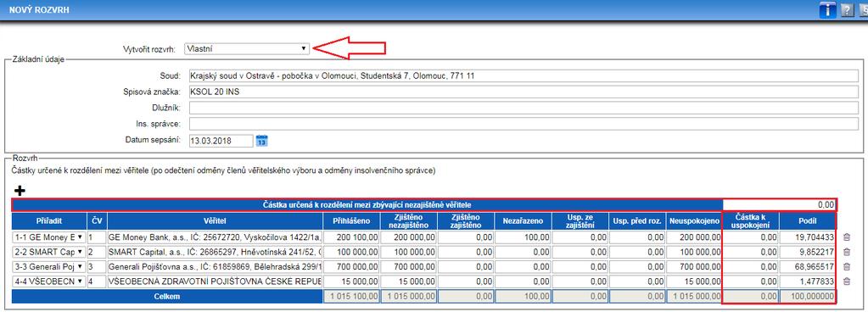The image size is (868, 312).
Task: Open the Vytvořit rozvrh dropdown
Action: [246, 48]
